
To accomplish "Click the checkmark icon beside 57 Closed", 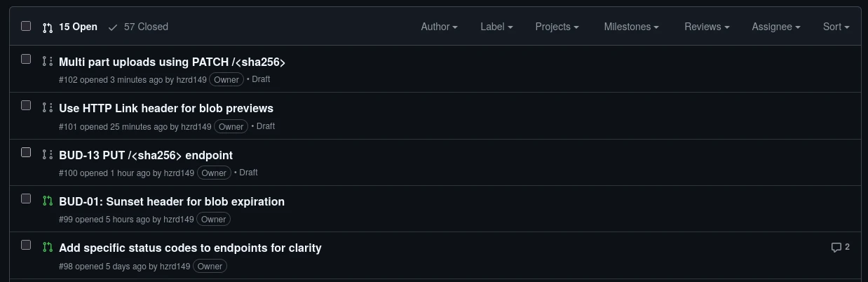I will (113, 27).
